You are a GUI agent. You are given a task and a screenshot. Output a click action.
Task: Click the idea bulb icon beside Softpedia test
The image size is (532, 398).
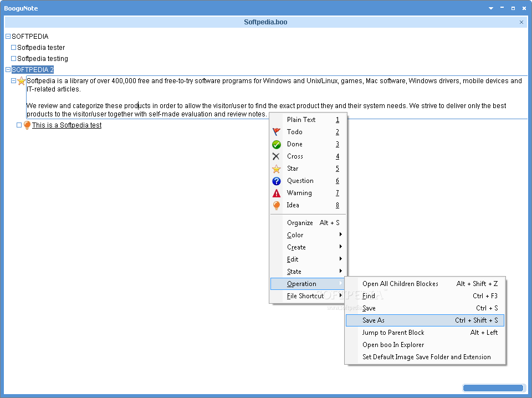pos(27,125)
